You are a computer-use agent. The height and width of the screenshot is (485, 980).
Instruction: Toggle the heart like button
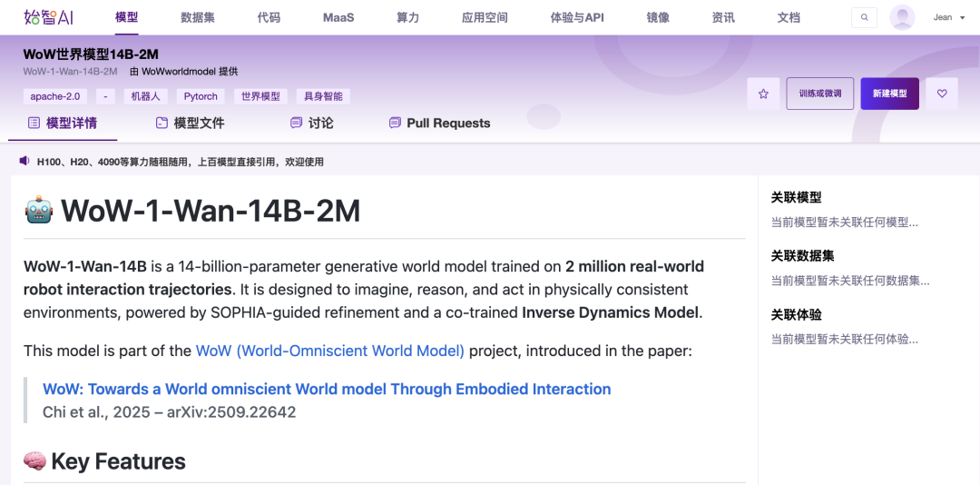tap(942, 94)
